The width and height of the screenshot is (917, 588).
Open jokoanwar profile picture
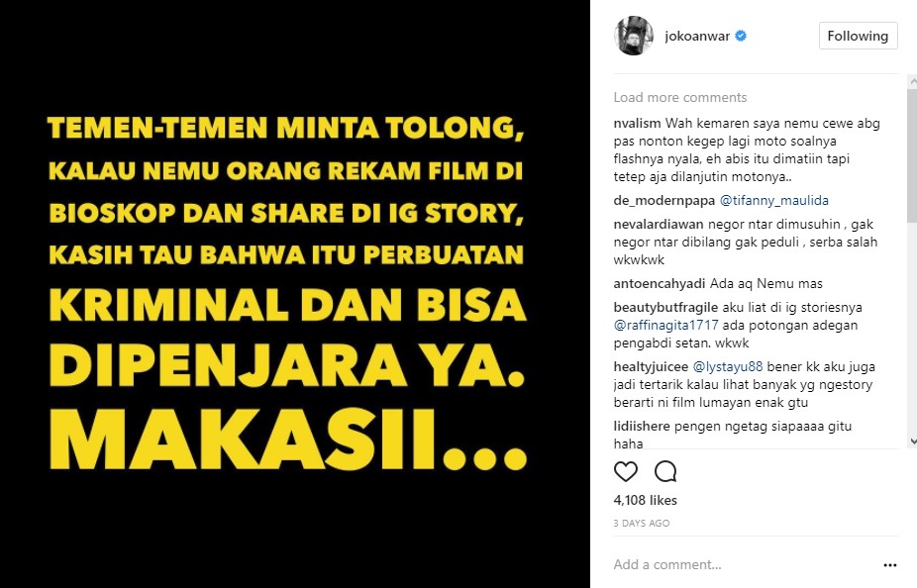(x=634, y=36)
